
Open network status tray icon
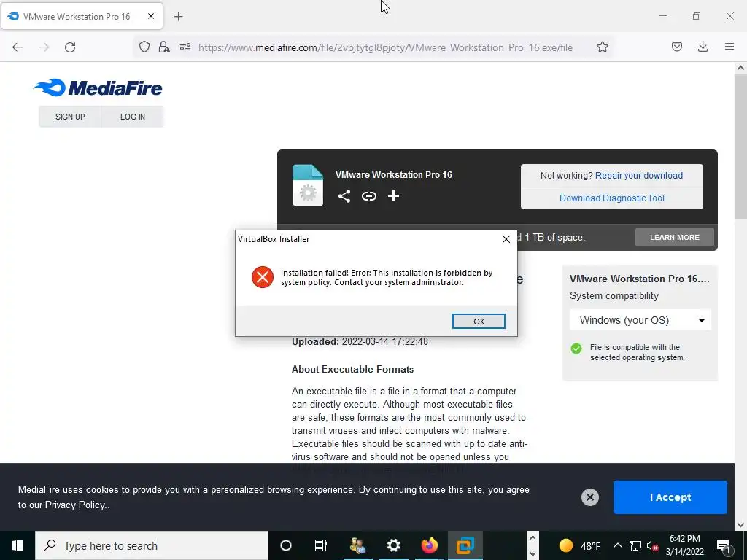(635, 545)
